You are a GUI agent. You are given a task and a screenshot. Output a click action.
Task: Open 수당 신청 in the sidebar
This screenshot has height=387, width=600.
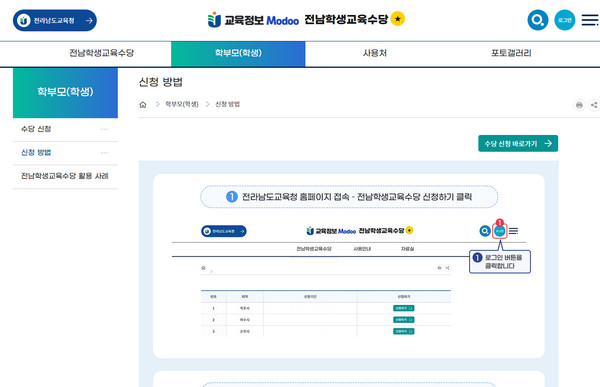point(36,129)
